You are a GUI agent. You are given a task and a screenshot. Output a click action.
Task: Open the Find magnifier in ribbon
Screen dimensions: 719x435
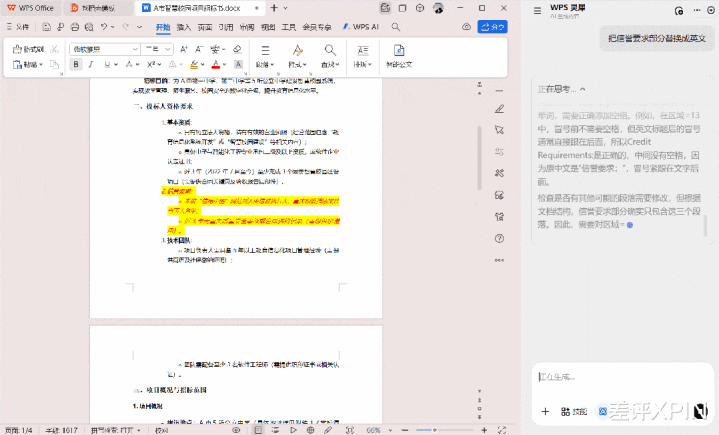330,56
